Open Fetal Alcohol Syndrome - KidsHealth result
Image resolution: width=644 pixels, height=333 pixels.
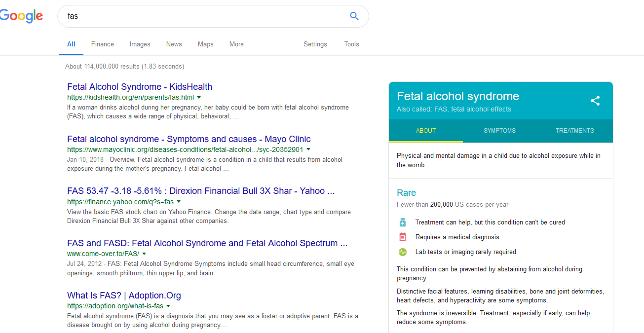[x=140, y=87]
